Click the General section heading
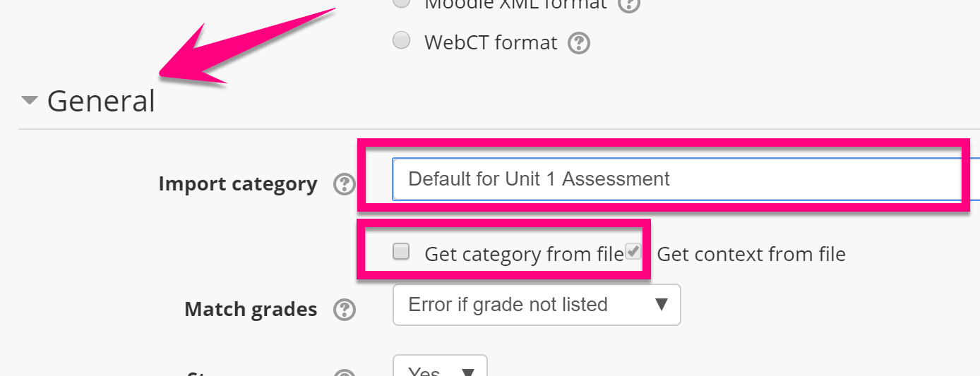This screenshot has width=980, height=376. tap(101, 101)
